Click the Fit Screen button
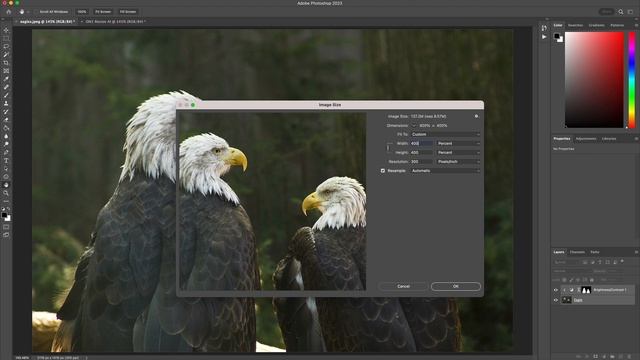 103,12
